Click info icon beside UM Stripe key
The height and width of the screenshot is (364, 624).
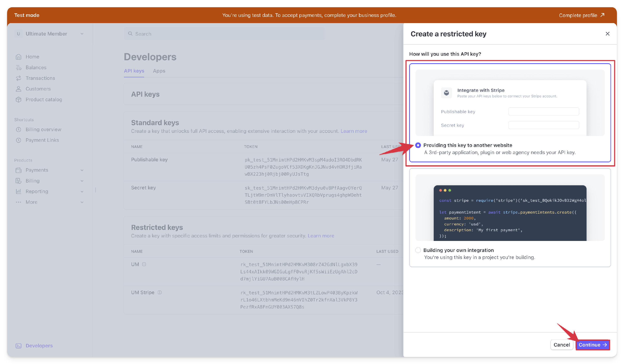[160, 292]
